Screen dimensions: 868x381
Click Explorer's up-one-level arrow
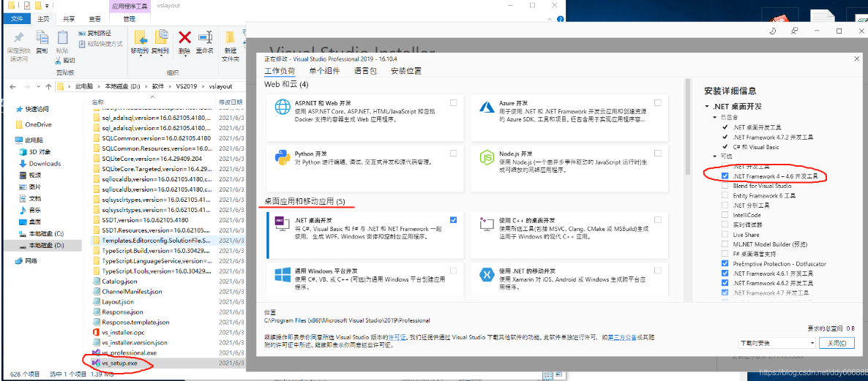point(48,87)
